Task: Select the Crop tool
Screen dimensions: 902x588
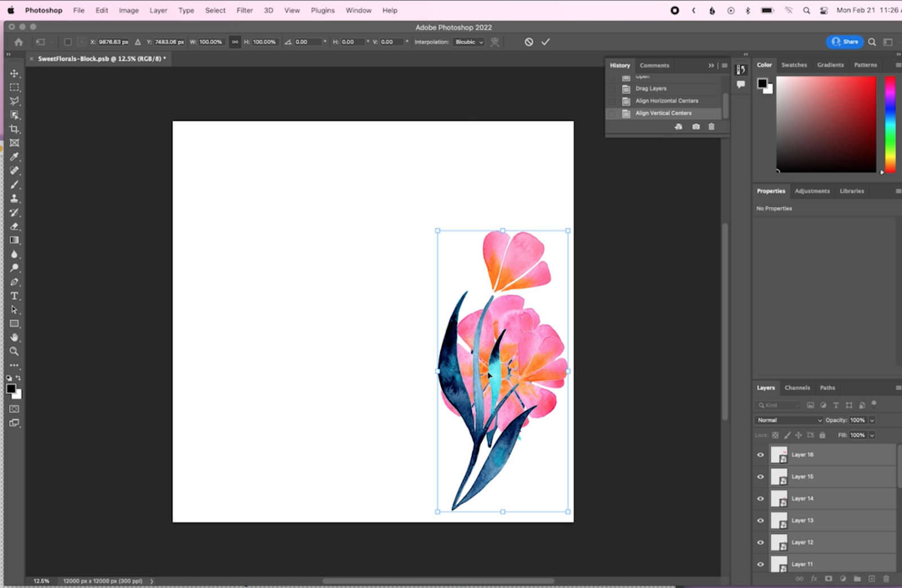Action: [x=15, y=129]
